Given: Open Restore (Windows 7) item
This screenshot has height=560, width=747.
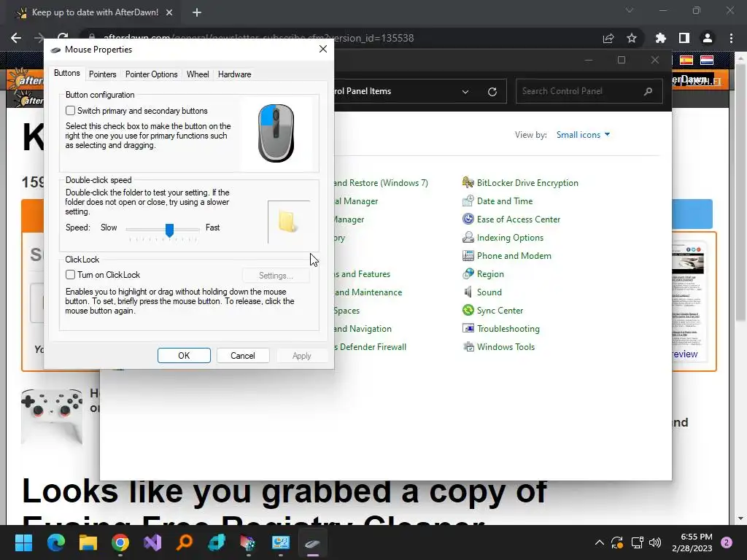Looking at the screenshot, I should pyautogui.click(x=381, y=183).
